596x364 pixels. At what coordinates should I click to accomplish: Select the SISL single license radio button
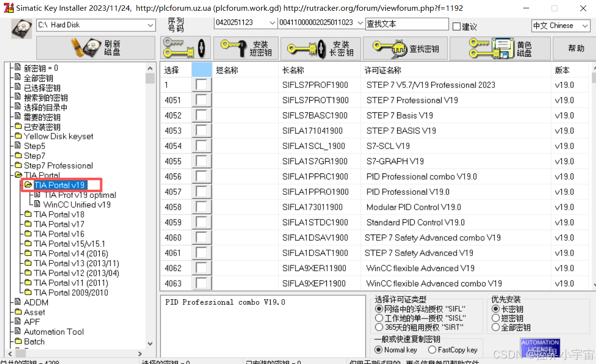[x=379, y=318]
